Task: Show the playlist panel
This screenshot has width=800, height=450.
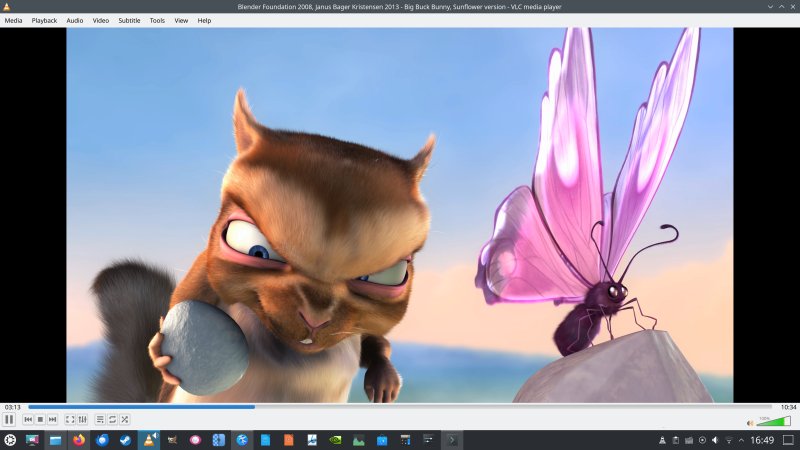Action: pyautogui.click(x=100, y=419)
